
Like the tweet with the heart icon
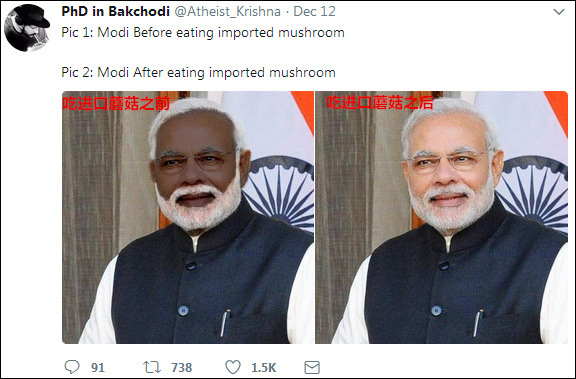(233, 367)
